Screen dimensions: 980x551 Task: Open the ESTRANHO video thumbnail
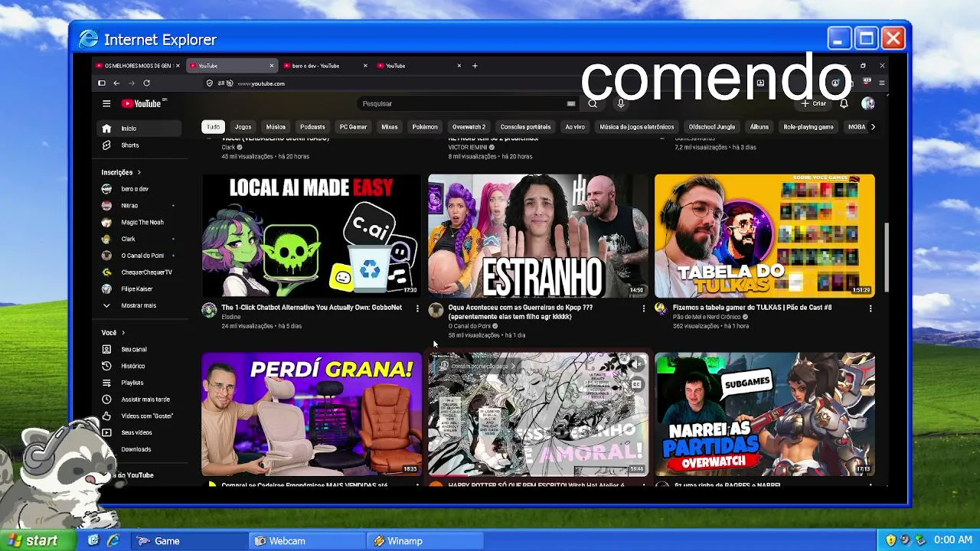(x=537, y=236)
